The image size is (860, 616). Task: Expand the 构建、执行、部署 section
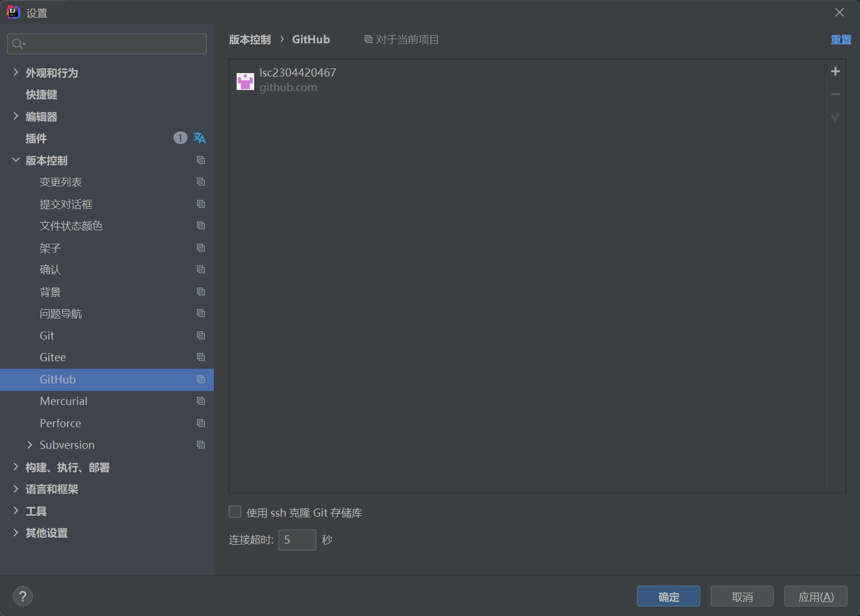(16, 466)
